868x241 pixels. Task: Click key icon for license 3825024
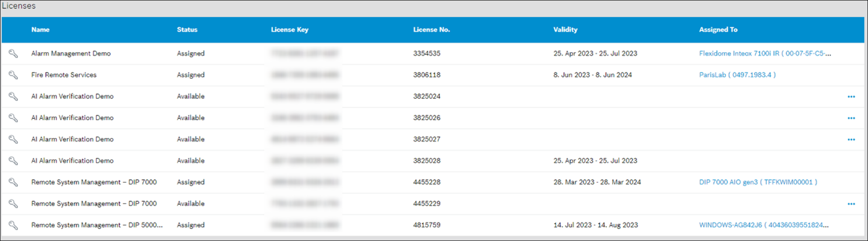click(x=13, y=97)
